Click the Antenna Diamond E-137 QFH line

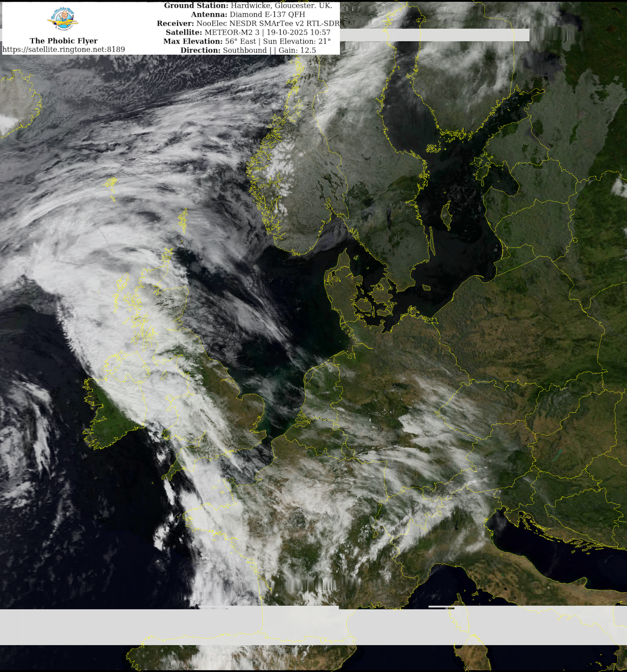248,15
